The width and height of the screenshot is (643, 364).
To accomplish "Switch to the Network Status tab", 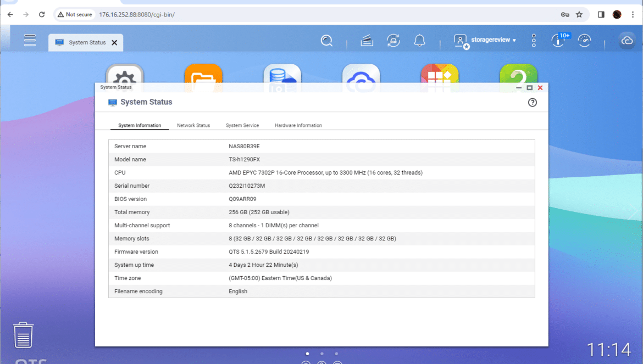I will coord(193,125).
